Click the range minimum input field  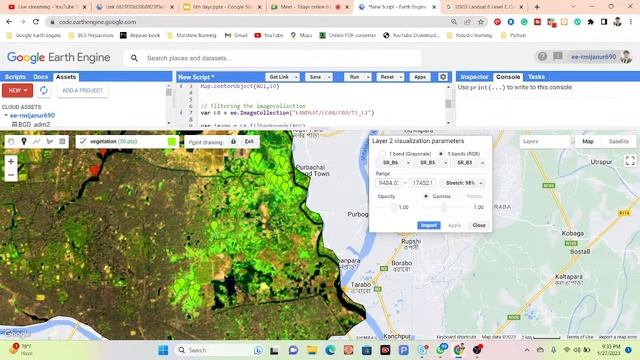click(x=389, y=183)
